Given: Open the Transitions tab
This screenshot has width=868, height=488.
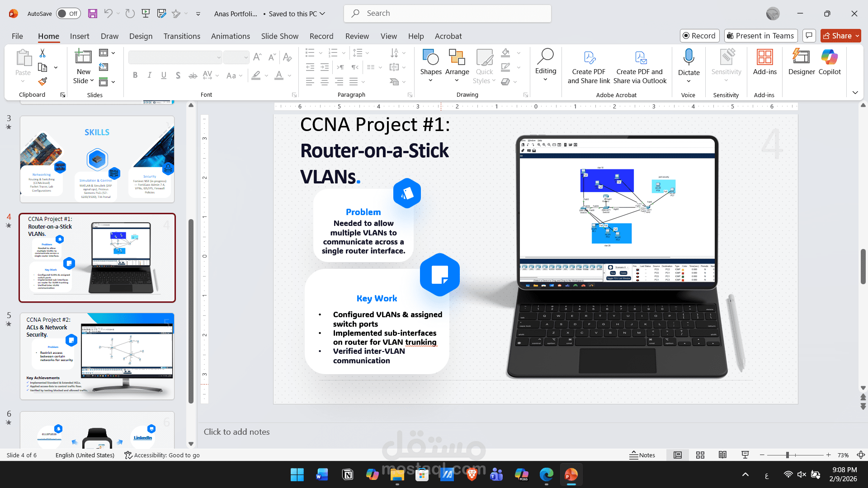Looking at the screenshot, I should [182, 36].
